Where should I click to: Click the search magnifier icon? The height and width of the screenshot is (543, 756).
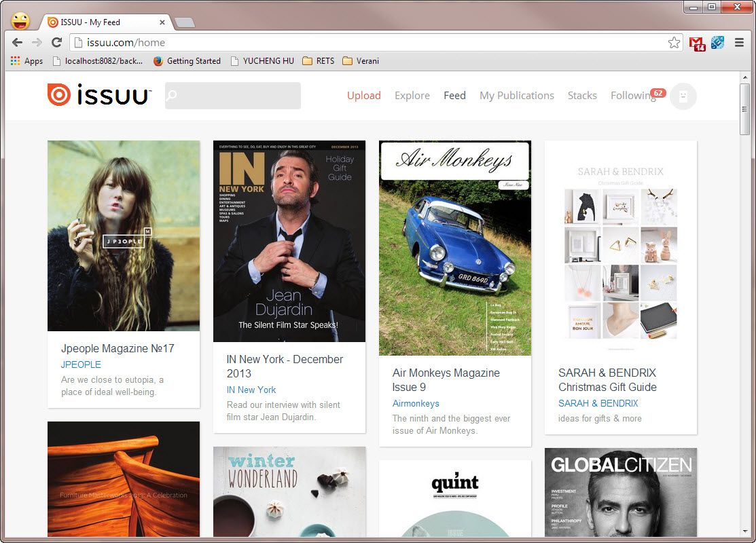tap(172, 96)
